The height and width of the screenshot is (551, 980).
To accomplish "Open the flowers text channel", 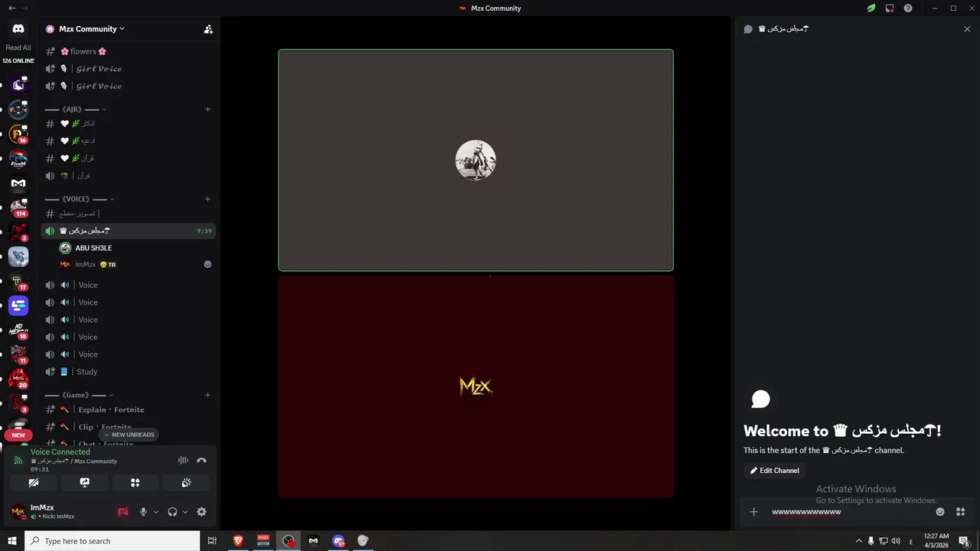I will click(129, 51).
